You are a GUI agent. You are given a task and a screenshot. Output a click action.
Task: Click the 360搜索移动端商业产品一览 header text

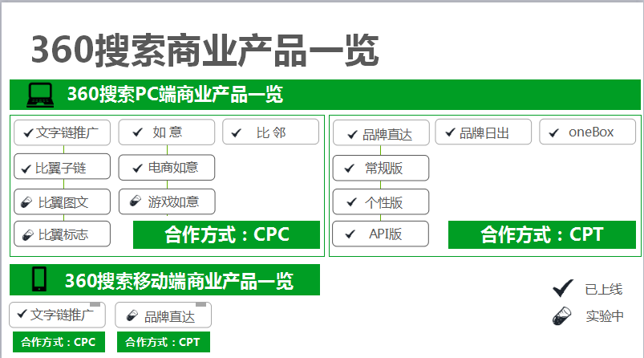179,281
